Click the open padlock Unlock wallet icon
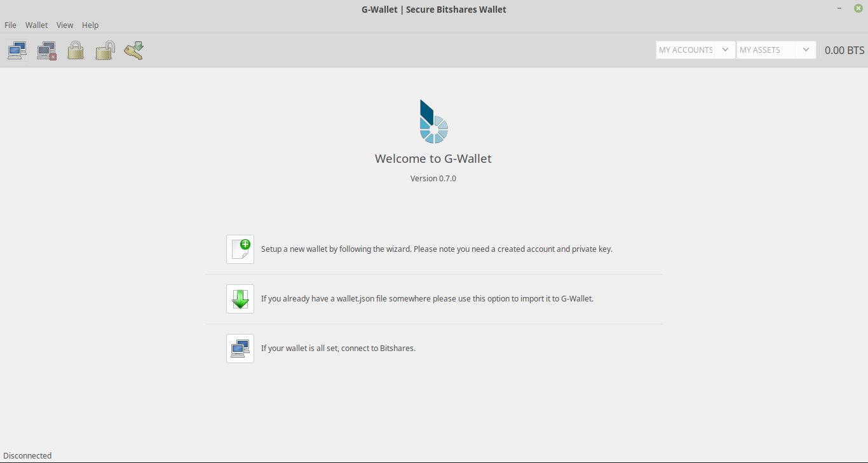This screenshot has height=463, width=868. [105, 50]
